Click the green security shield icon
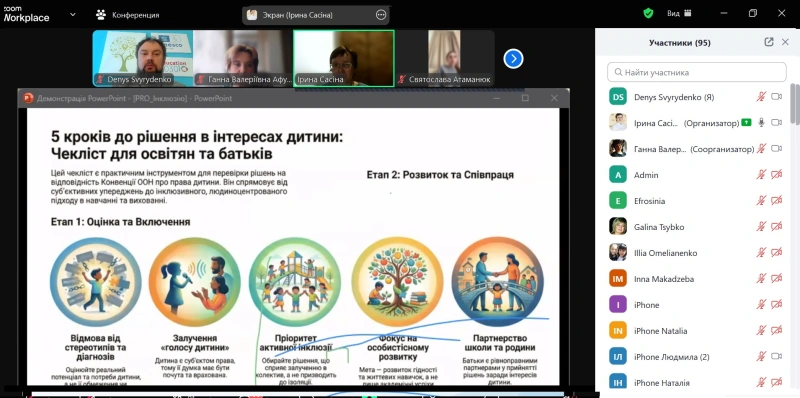Image resolution: width=800 pixels, height=398 pixels. pyautogui.click(x=648, y=14)
